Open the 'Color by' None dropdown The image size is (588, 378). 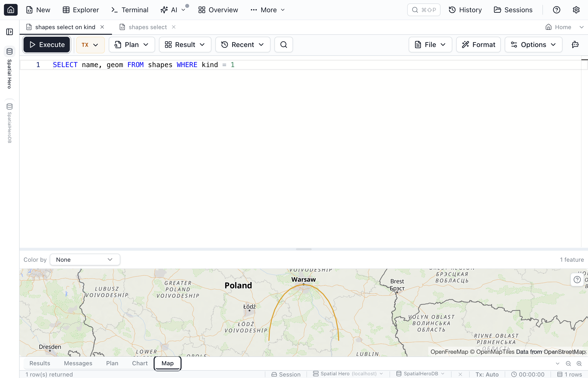tap(85, 260)
